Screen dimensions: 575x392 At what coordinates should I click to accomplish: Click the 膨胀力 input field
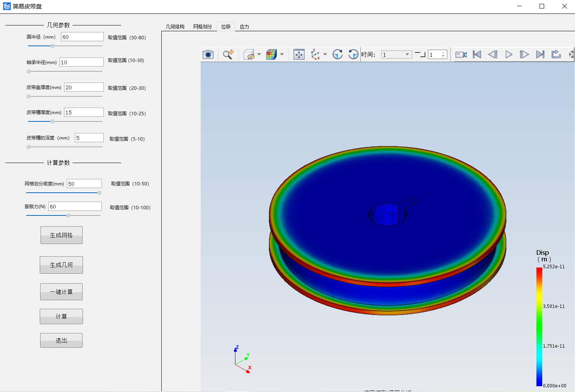pyautogui.click(x=75, y=206)
